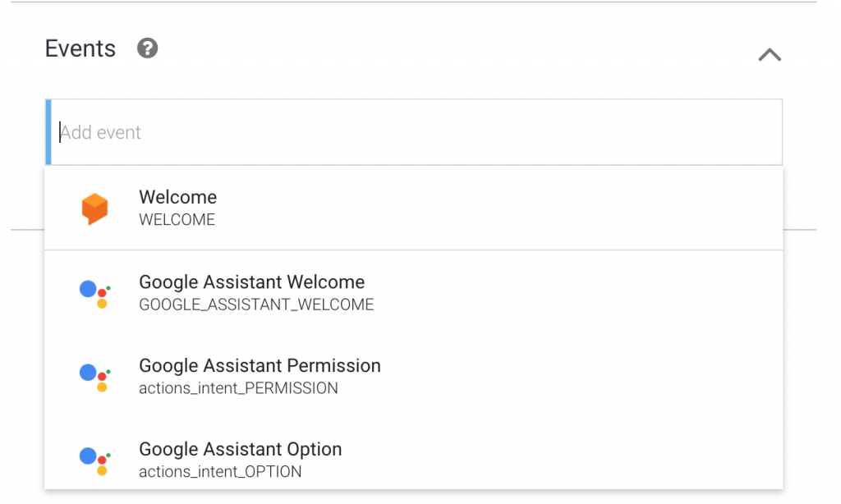
Task: Click the orange Dialogflow Welcome cube icon
Action: [94, 208]
